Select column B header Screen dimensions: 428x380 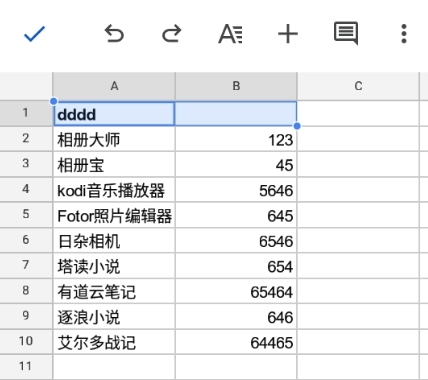point(236,86)
